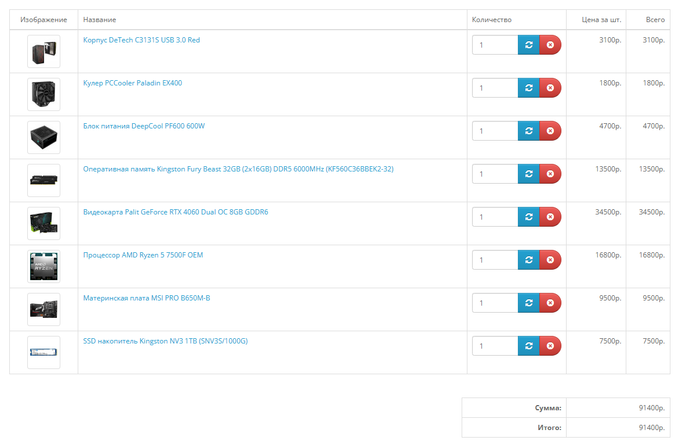Open Видеокарта Palit GeForce RTX 4060 link
This screenshot has width=700, height=444.
point(175,212)
